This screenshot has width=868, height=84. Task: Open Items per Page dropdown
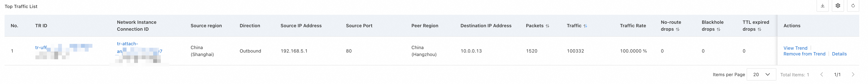761,75
